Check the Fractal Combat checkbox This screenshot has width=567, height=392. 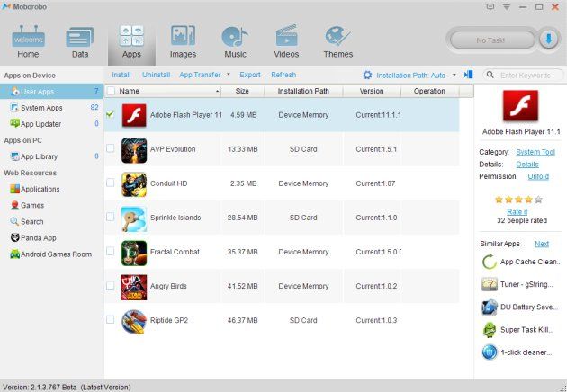111,251
